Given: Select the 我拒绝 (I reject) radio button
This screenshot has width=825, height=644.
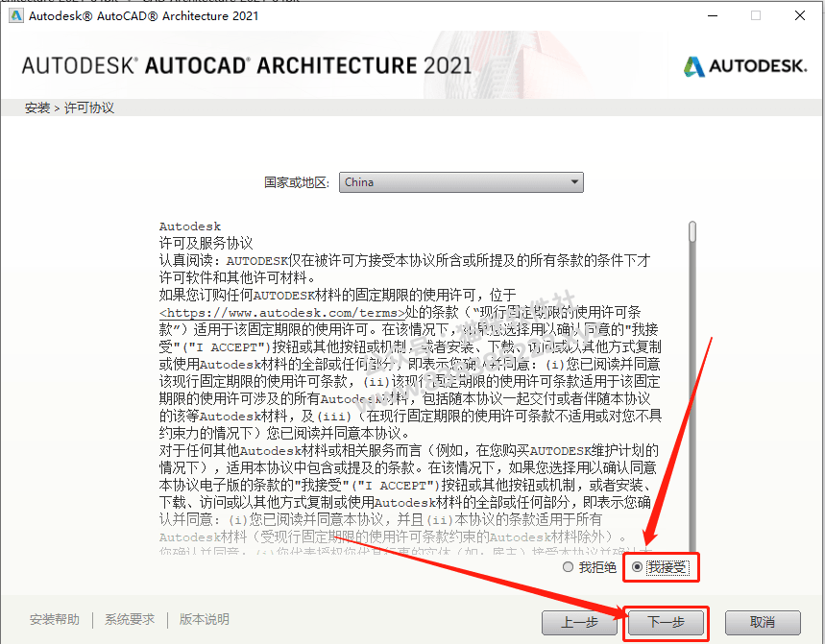Looking at the screenshot, I should [568, 567].
